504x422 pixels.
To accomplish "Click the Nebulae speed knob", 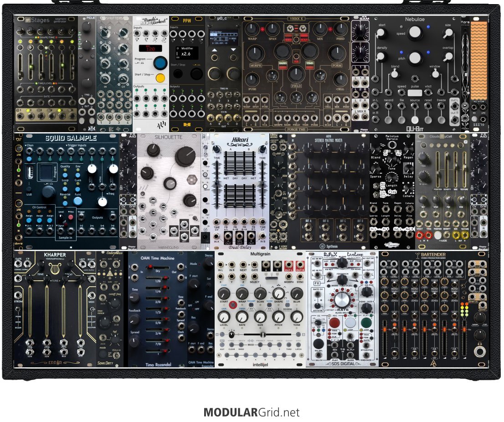I will 415,32.
